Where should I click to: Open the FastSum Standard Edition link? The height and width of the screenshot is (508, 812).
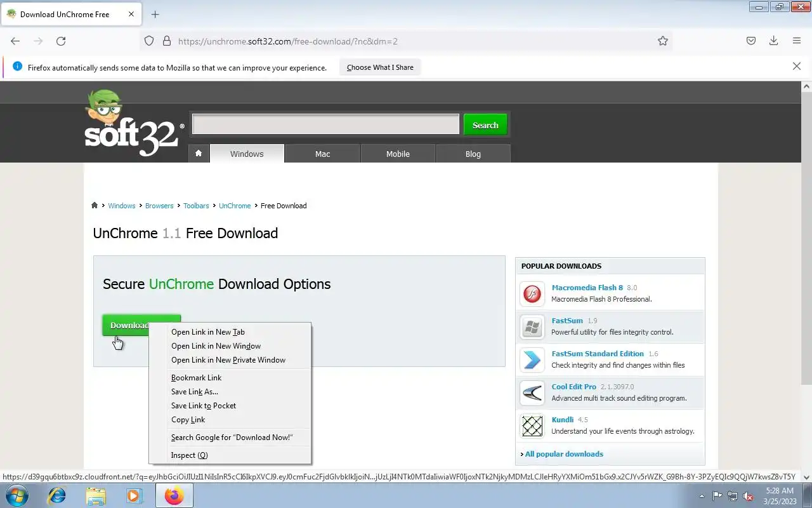tap(598, 354)
